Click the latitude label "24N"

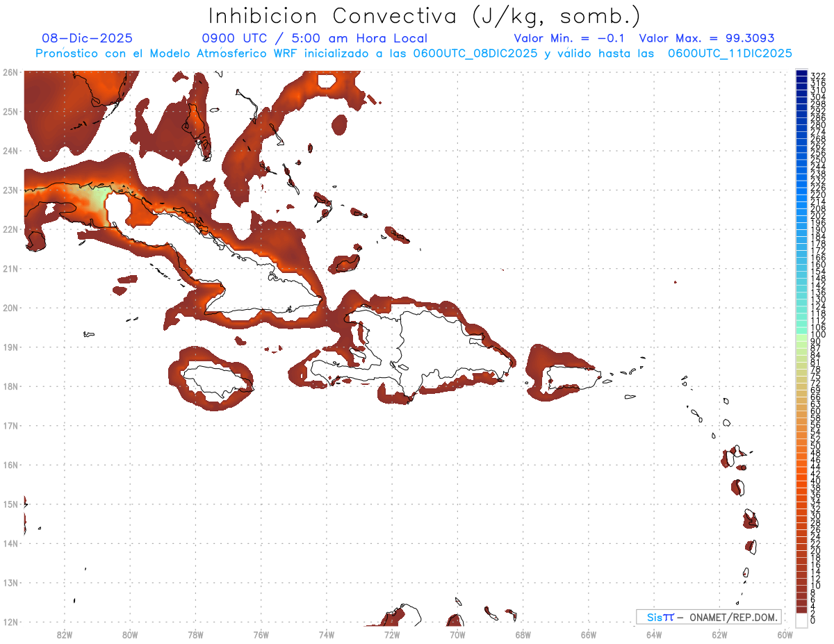click(x=10, y=151)
